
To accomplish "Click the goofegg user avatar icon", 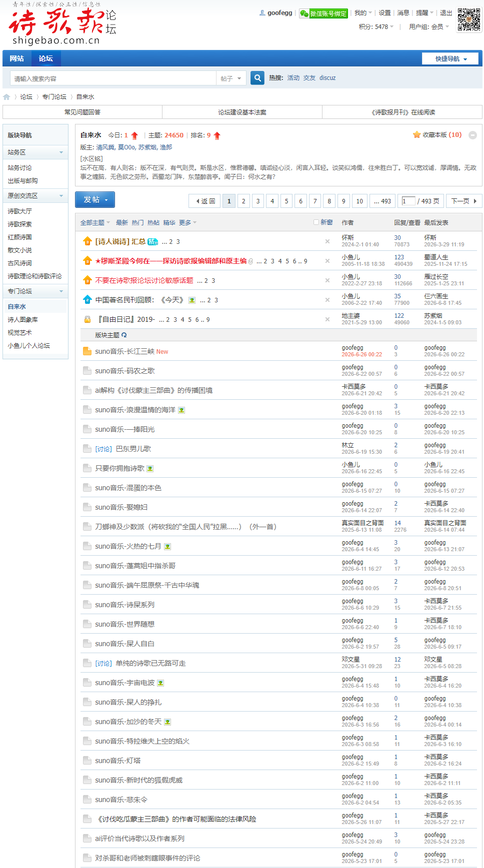I will pos(262,13).
